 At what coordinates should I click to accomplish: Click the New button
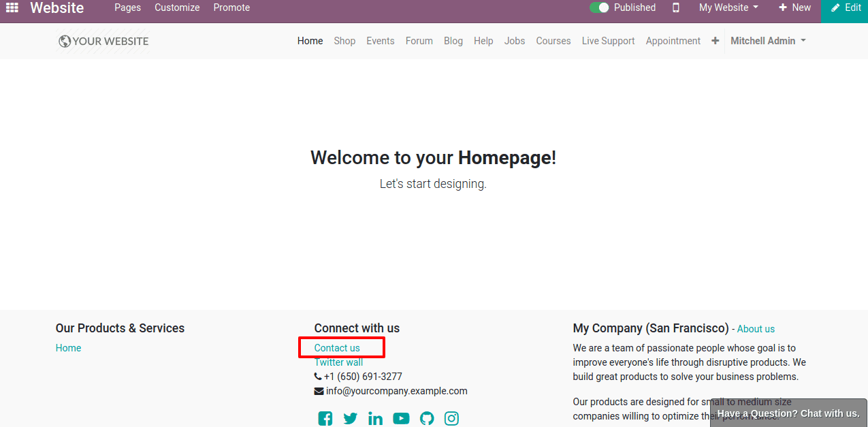coord(794,7)
